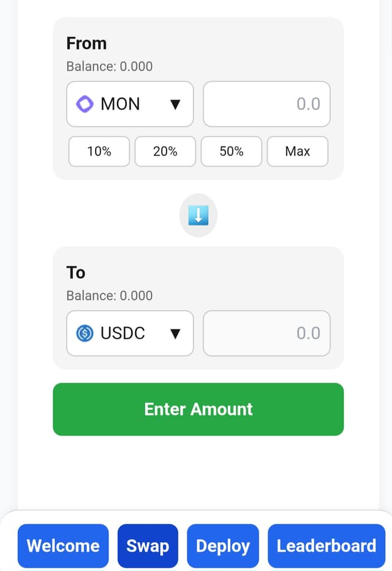Viewport: 392px width, 571px height.
Task: Go to the Welcome tab
Action: pos(63,545)
